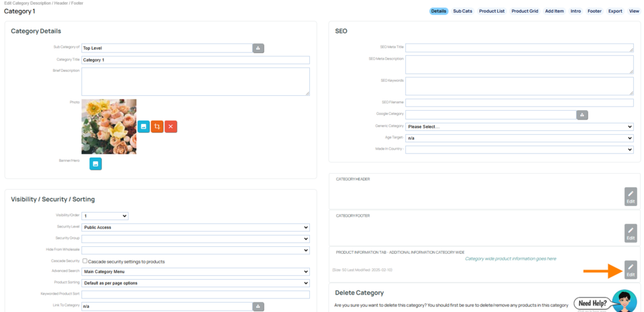The width and height of the screenshot is (644, 312).
Task: Focus the SEO Meta Title field
Action: pos(519,48)
